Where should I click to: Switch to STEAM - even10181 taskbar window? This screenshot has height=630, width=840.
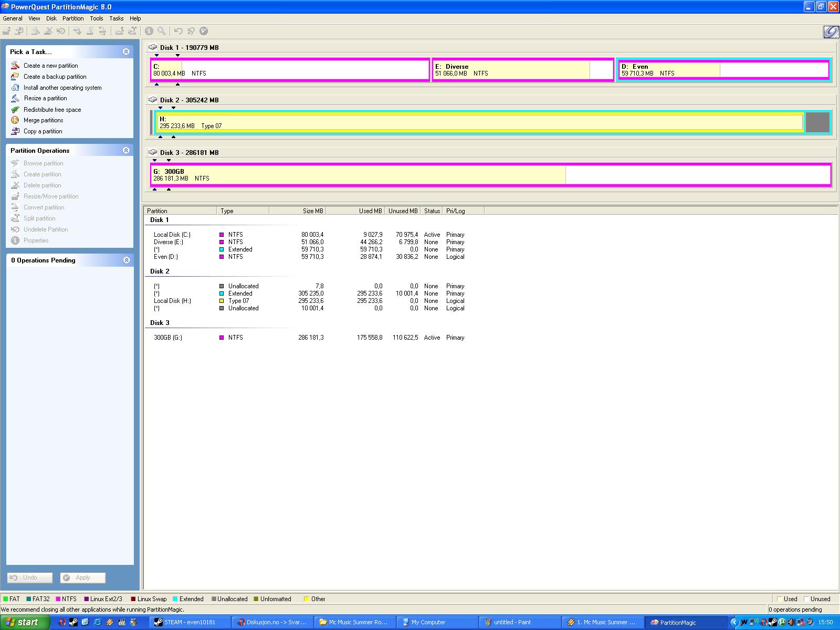(x=191, y=623)
